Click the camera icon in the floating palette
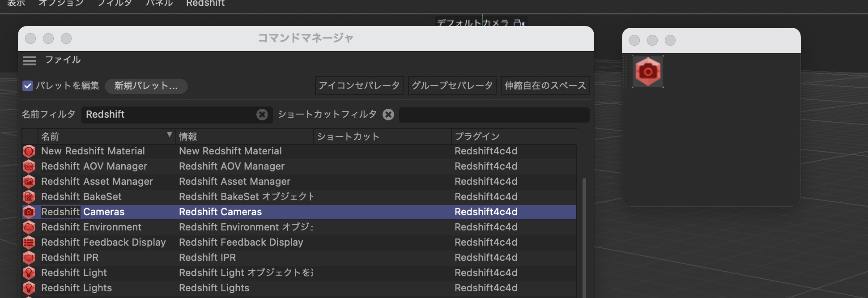868x298 pixels. tap(647, 72)
